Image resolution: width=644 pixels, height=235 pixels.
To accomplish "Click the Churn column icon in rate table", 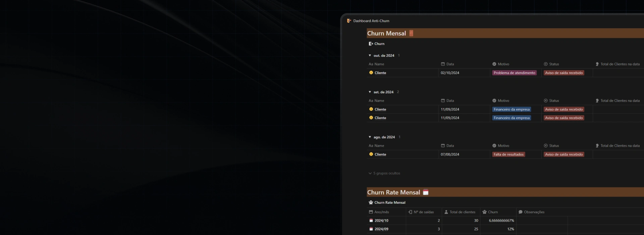I will (x=484, y=212).
